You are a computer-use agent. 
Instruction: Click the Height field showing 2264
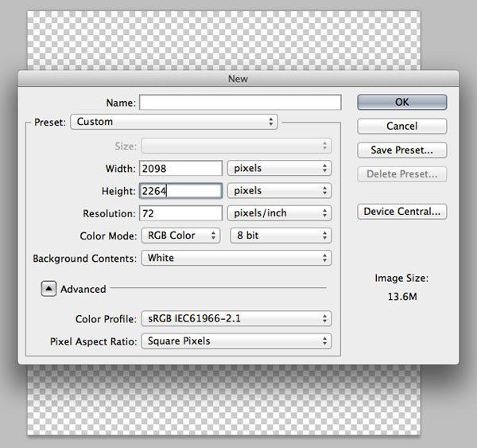[x=180, y=191]
